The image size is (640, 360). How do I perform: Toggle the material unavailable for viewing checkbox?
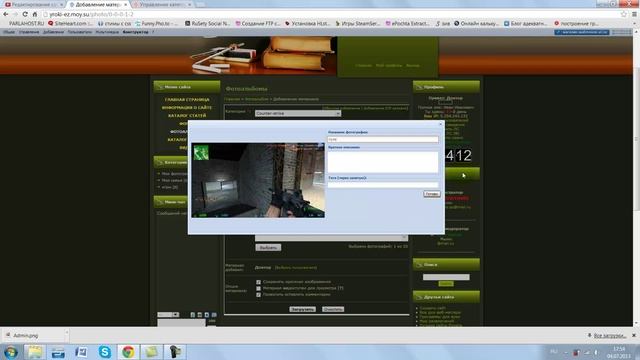coord(258,288)
